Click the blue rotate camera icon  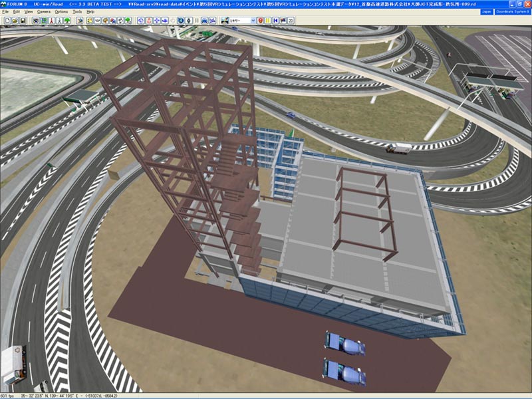[141, 21]
